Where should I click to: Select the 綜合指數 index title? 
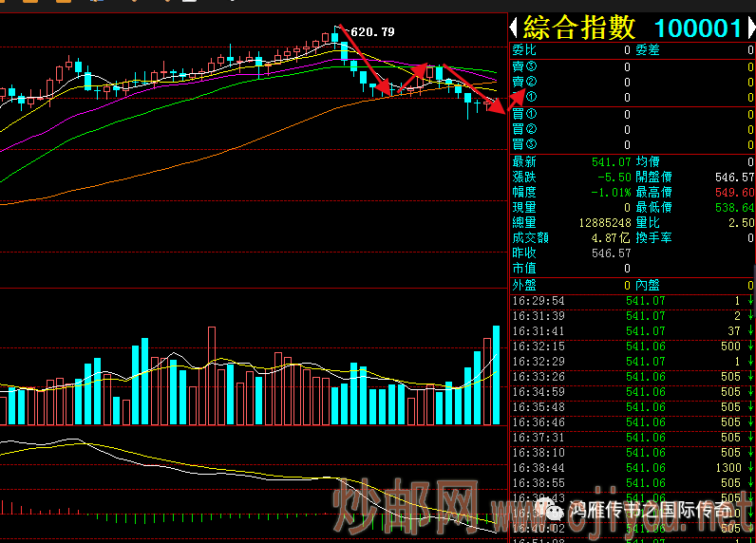(578, 28)
